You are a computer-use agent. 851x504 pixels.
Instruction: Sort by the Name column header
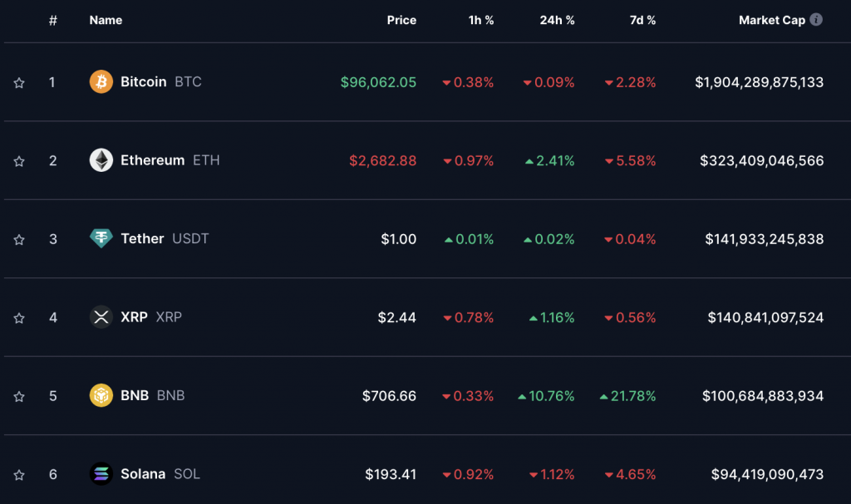point(106,20)
